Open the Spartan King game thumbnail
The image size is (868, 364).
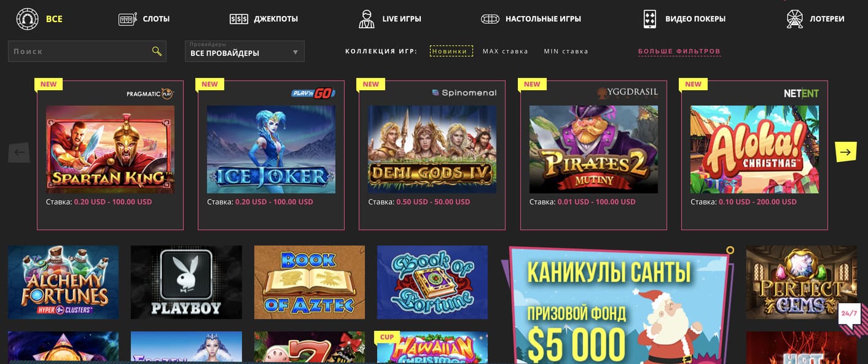pos(110,149)
